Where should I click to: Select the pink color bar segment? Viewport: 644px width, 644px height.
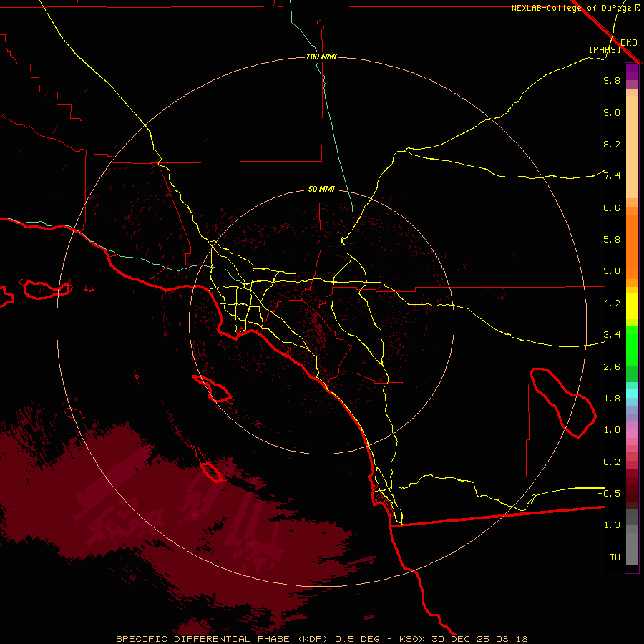coord(632,434)
